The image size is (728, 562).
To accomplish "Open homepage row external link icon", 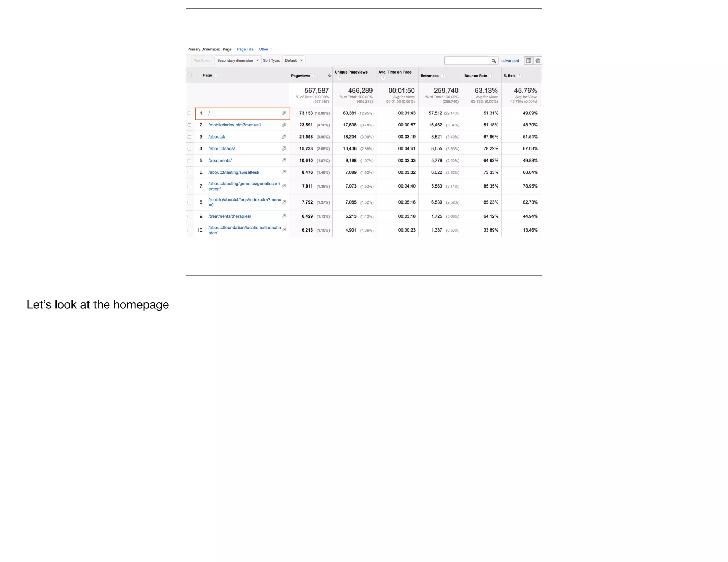I will tap(284, 113).
